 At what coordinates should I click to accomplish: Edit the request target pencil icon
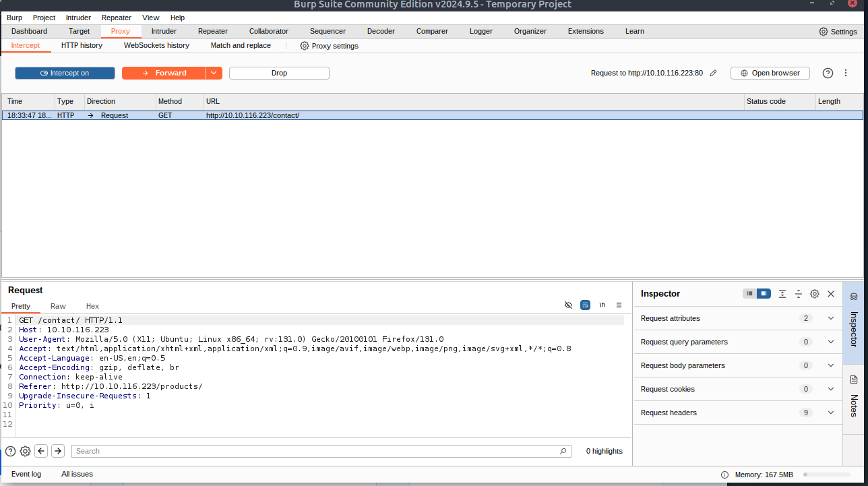click(x=714, y=73)
